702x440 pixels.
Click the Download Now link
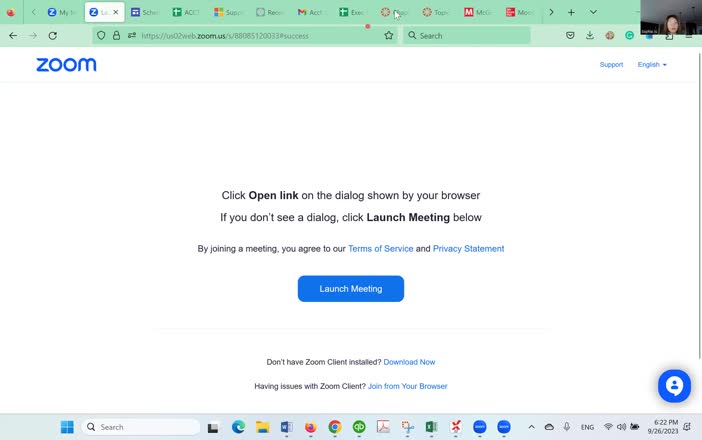409,362
